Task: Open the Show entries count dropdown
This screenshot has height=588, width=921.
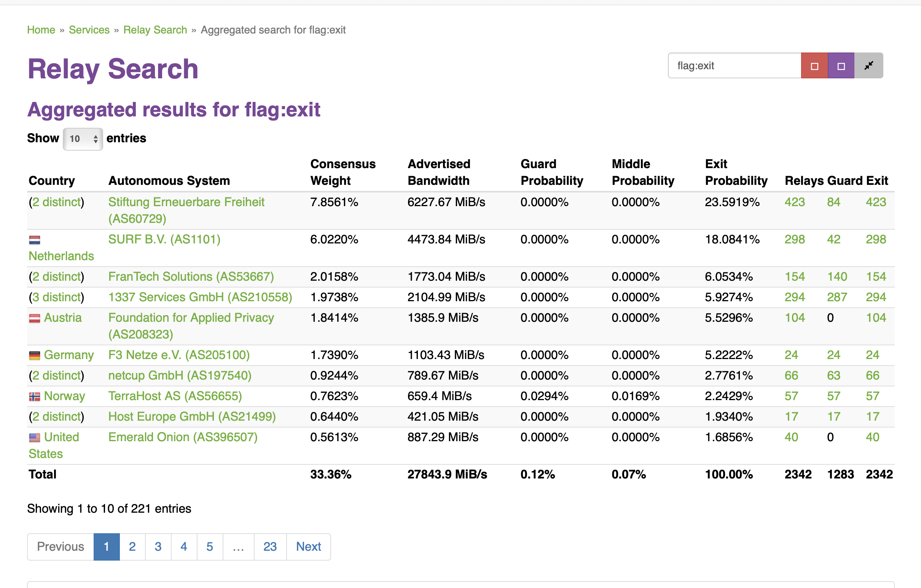Action: click(83, 139)
